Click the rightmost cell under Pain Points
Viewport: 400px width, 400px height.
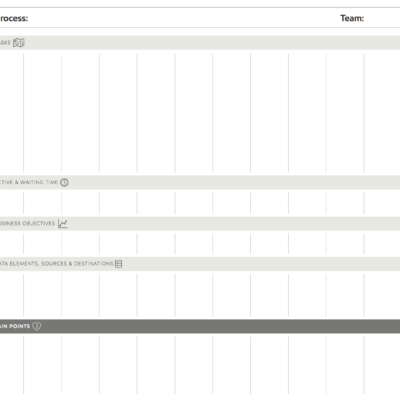382,365
